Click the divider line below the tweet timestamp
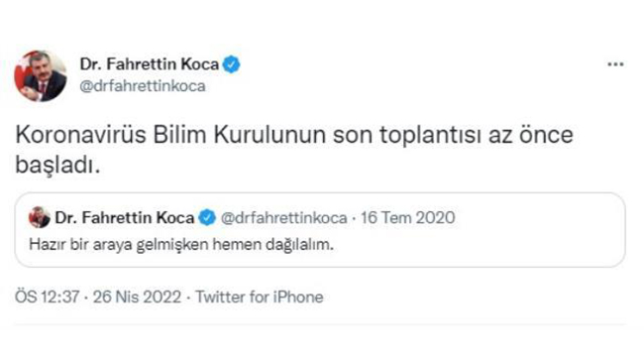 pyautogui.click(x=320, y=324)
